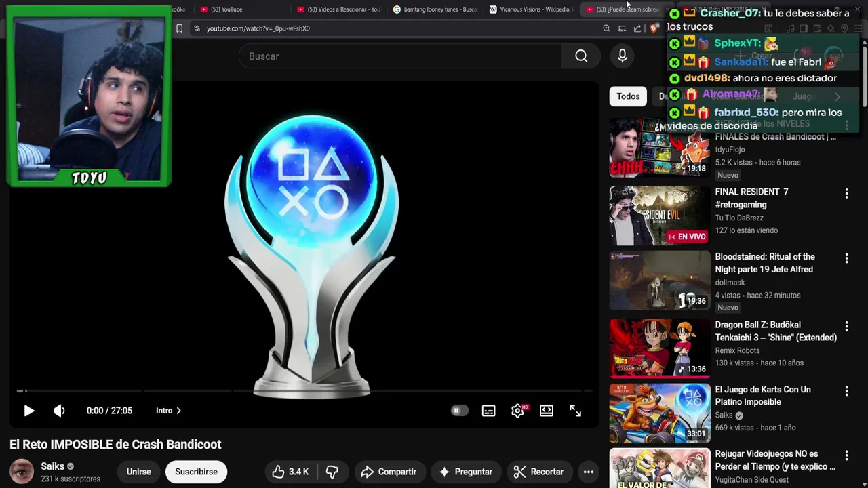The image size is (868, 488).
Task: Switch to theater mode view
Action: [x=547, y=411]
